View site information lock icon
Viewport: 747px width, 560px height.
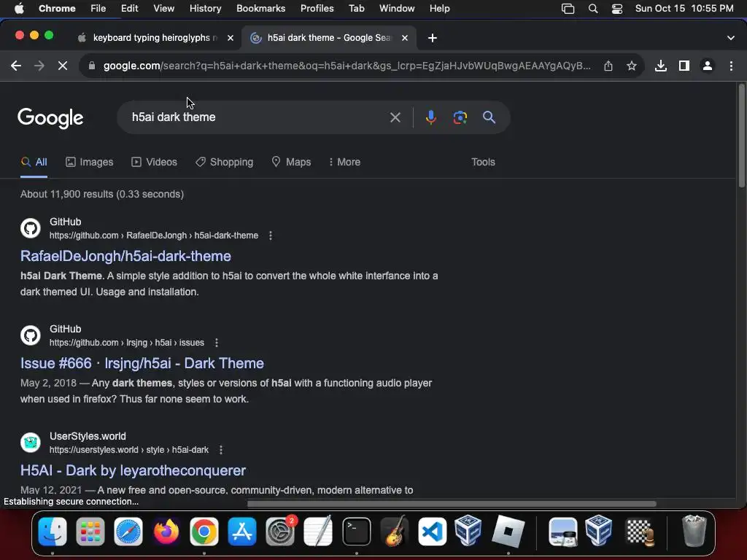91,66
